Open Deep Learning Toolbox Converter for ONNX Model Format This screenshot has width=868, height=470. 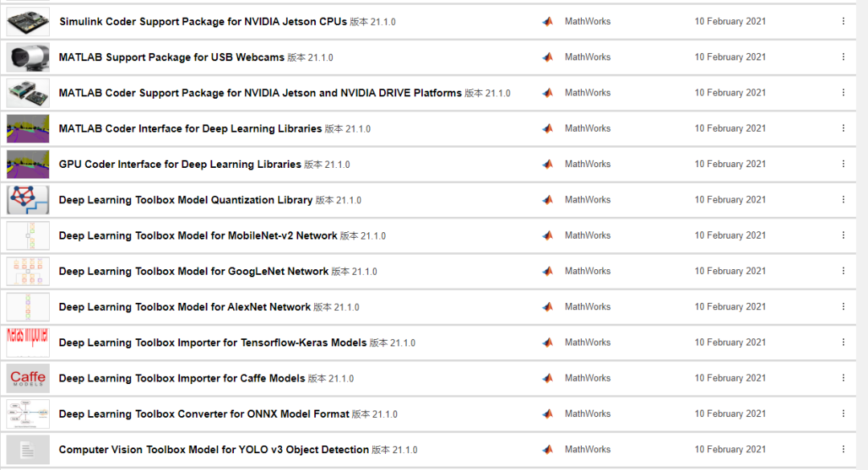[x=204, y=414]
